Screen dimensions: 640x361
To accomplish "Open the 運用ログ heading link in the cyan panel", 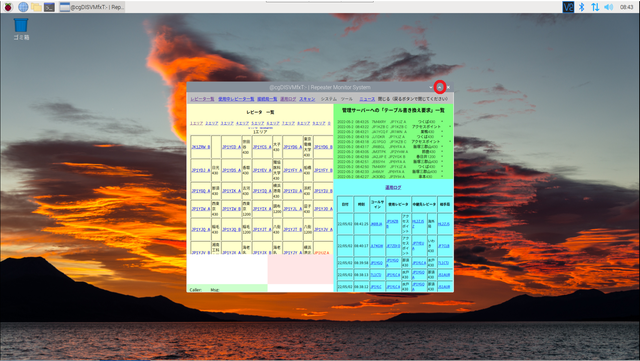I will [393, 187].
